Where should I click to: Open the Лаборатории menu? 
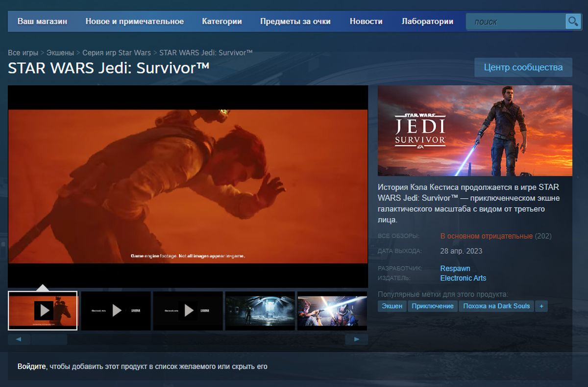pyautogui.click(x=427, y=22)
